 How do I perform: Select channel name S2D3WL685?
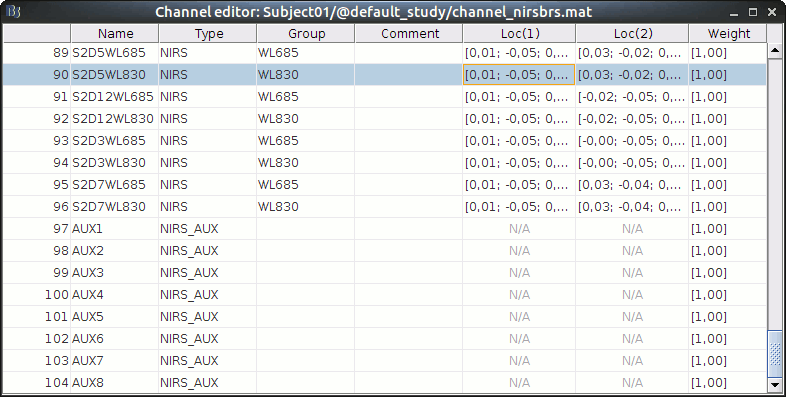click(x=115, y=141)
